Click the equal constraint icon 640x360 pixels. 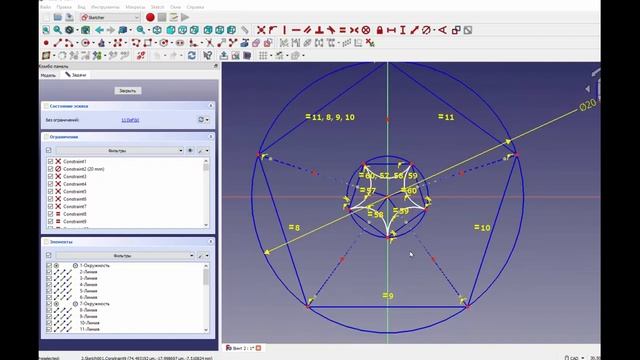tap(342, 30)
